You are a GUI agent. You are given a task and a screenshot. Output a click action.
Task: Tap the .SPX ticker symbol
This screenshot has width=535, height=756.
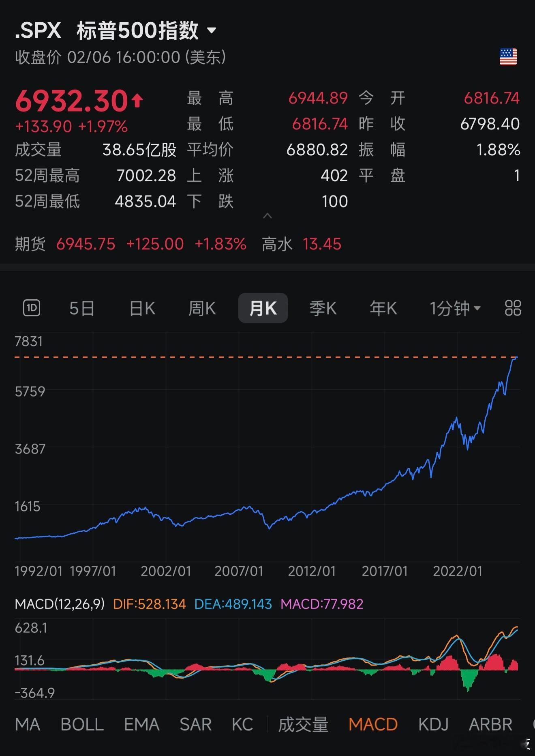point(38,30)
